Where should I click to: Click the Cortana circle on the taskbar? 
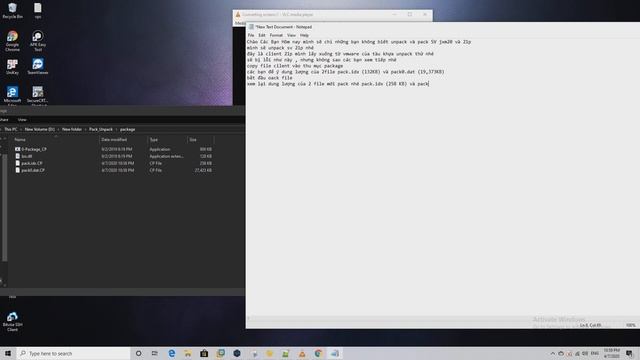coord(138,353)
